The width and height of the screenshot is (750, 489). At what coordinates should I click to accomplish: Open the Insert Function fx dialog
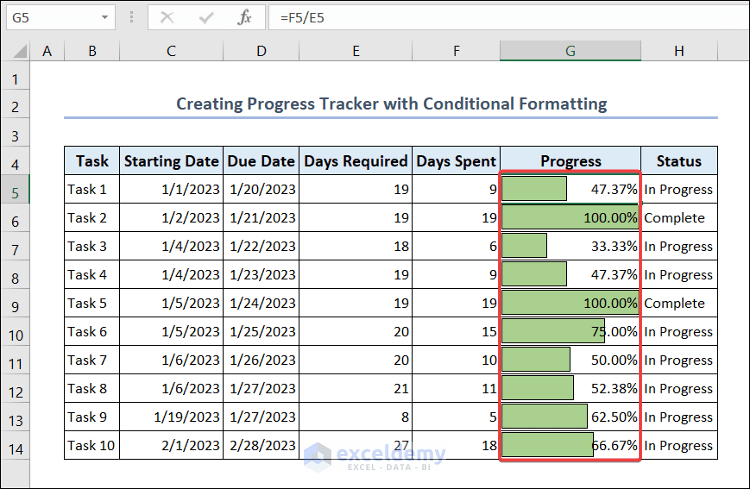pos(245,18)
